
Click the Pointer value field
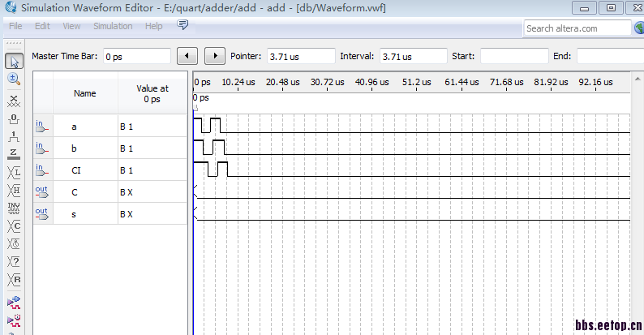pos(301,56)
